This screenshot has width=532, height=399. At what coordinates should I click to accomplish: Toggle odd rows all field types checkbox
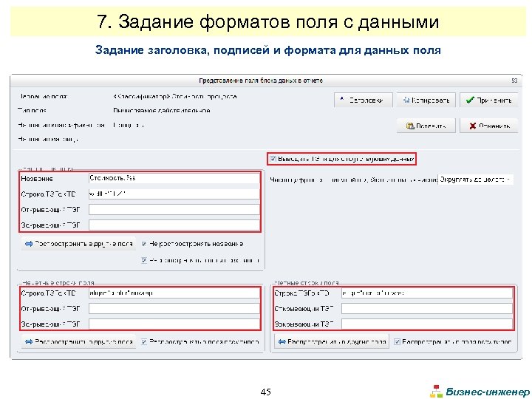144,341
